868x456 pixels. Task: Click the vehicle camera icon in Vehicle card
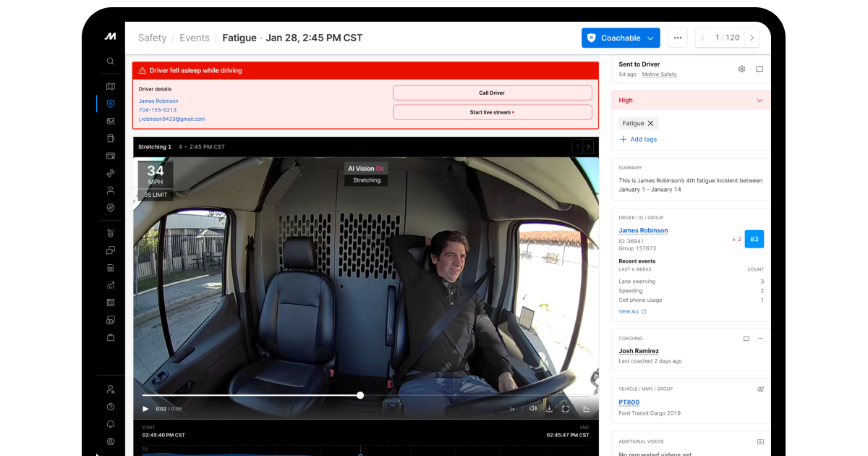[760, 389]
